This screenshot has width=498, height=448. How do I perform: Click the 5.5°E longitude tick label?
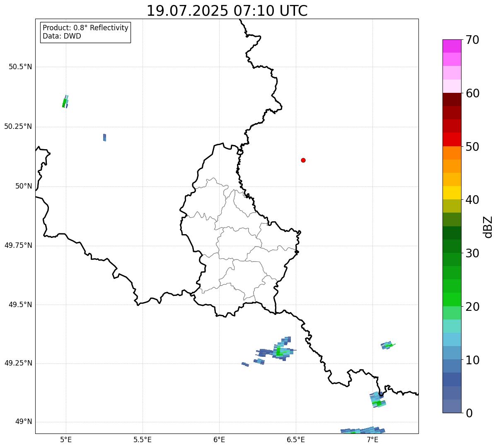coord(143,439)
